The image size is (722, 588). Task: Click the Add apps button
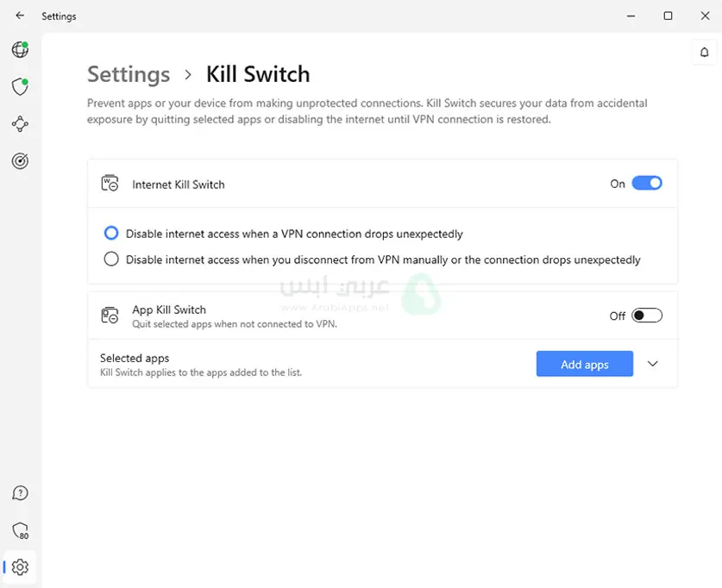tap(584, 364)
